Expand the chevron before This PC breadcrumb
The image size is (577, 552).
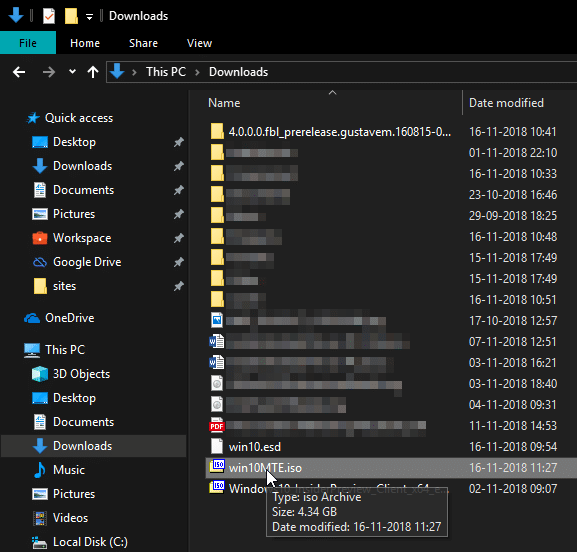[x=134, y=72]
